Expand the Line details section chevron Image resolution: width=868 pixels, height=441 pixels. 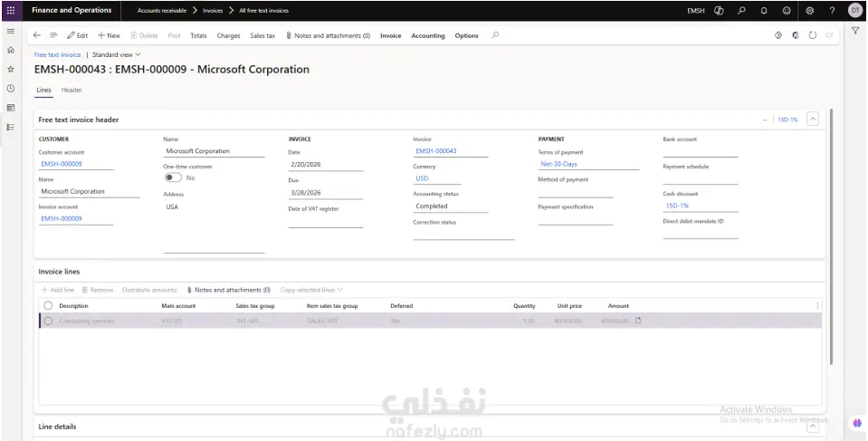coord(813,427)
